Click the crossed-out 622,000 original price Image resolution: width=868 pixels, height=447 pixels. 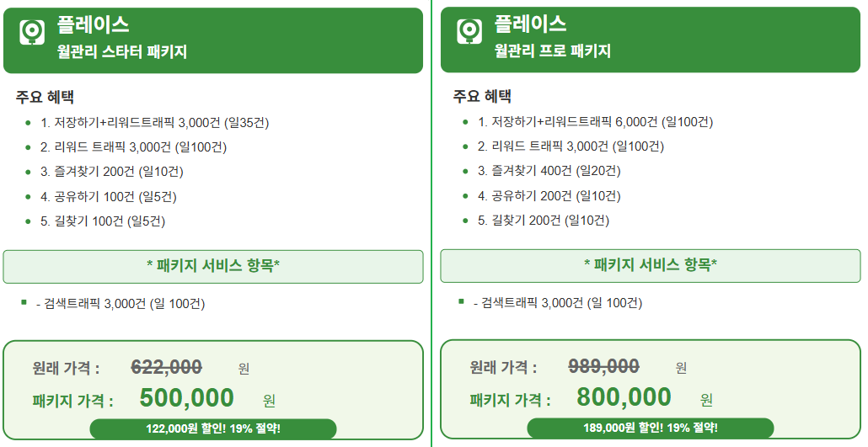coord(167,367)
